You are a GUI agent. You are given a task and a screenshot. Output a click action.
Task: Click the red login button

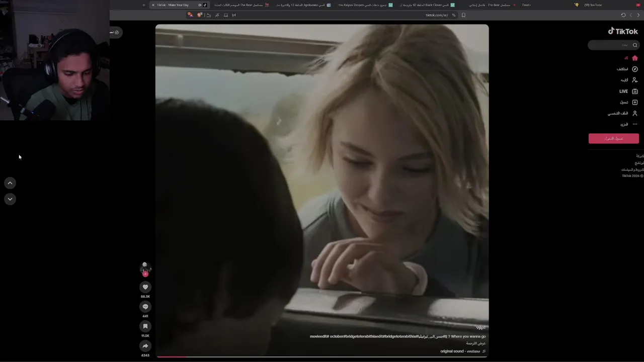[614, 138]
